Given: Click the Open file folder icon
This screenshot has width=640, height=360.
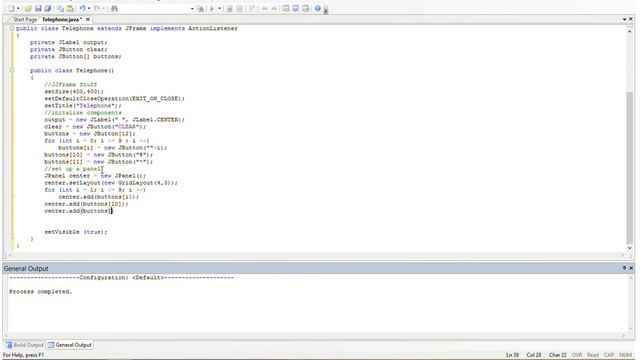Looking at the screenshot, I should [x=28, y=9].
